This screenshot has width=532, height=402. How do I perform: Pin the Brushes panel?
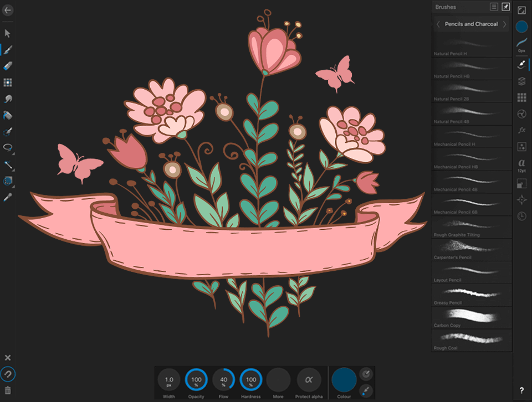(x=505, y=7)
